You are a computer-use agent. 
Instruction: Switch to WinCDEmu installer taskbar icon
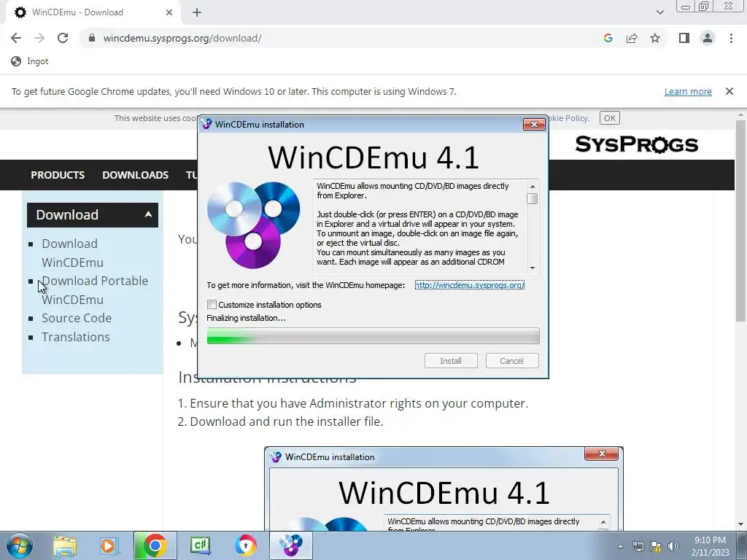(x=291, y=545)
